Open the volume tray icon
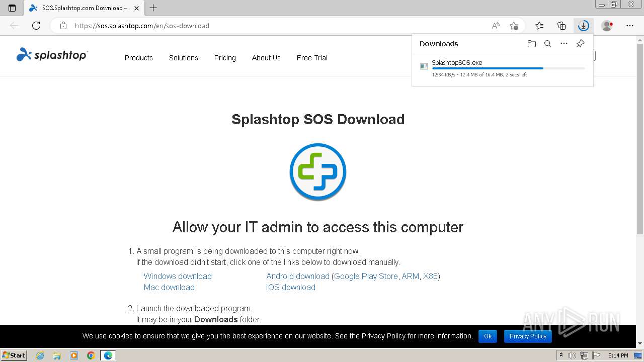The width and height of the screenshot is (644, 362). 572,355
